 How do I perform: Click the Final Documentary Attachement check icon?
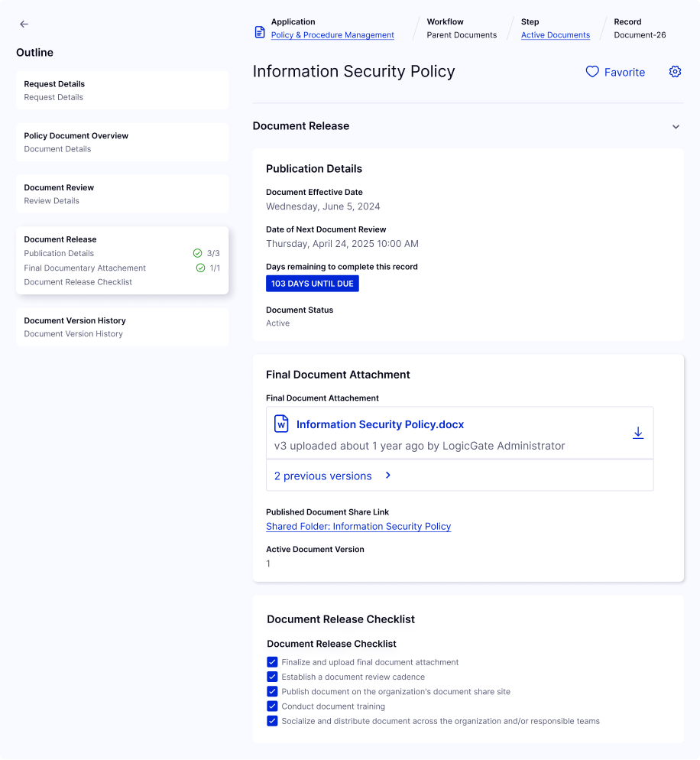click(200, 268)
